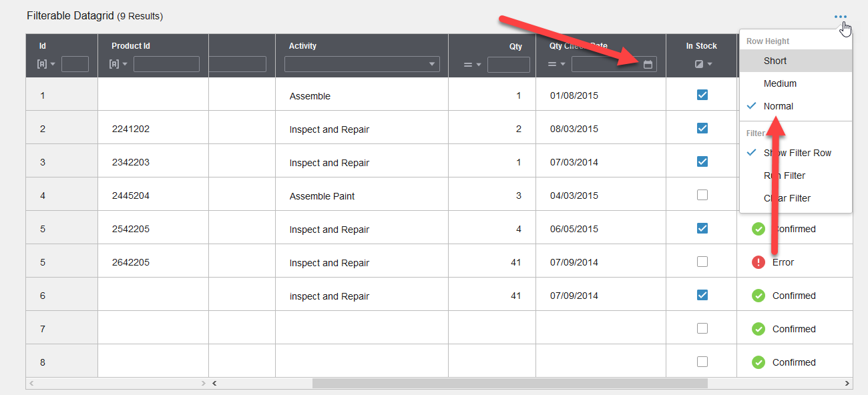Click the green Confirmed icon in row 8
Image resolution: width=868 pixels, height=395 pixels.
pos(758,362)
